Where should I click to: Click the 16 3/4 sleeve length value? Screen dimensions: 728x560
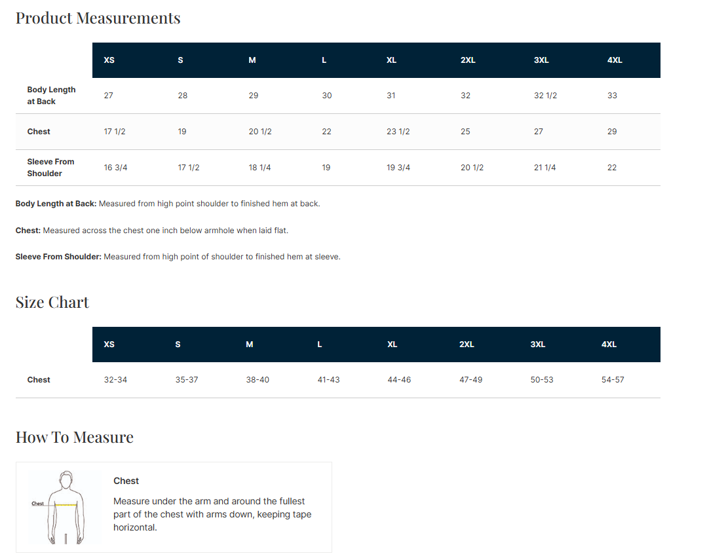point(115,168)
